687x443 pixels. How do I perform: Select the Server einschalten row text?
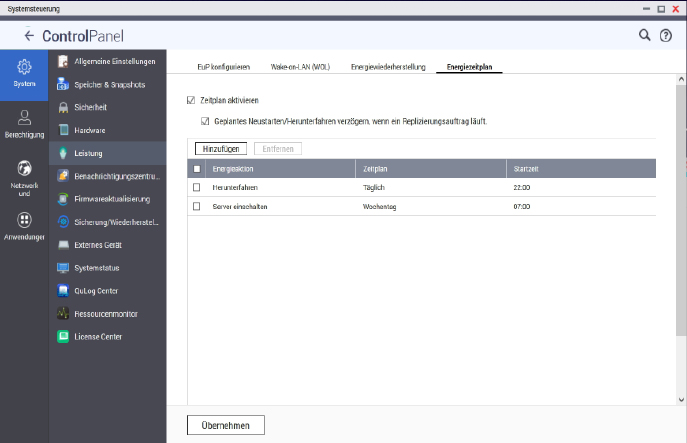click(x=240, y=206)
